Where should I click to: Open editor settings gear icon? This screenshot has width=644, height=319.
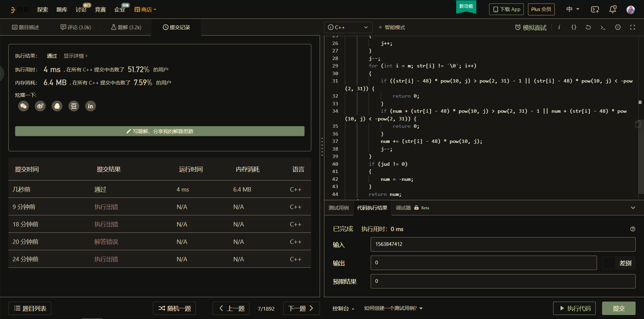618,28
